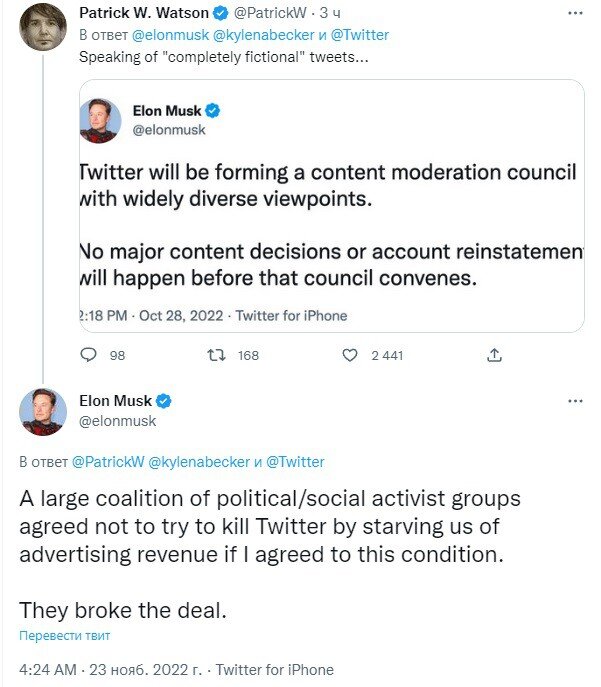This screenshot has width=601, height=687.
Task: Click the 'Twitter for iPhone' source link
Action: pos(275,669)
